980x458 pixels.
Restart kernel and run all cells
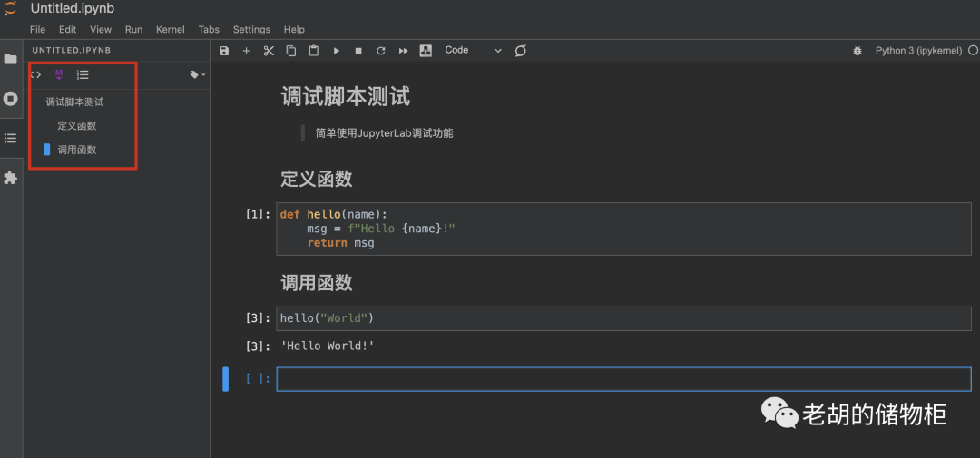(x=403, y=51)
